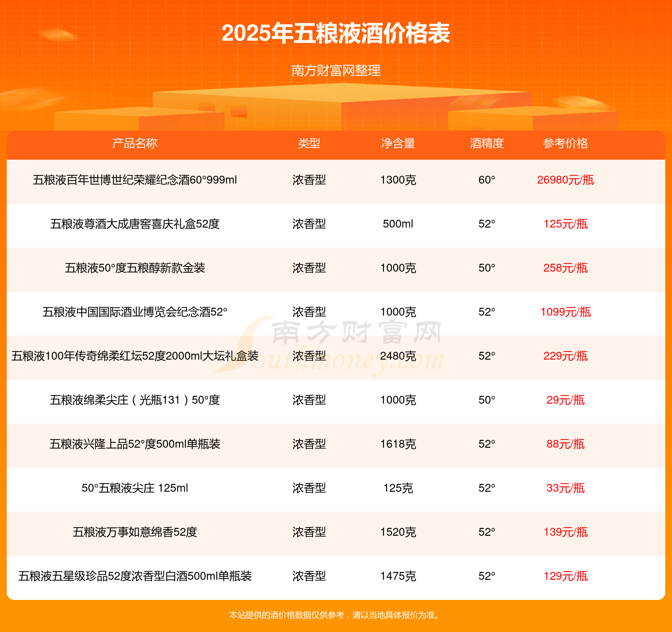Click the 1475克 net content cell

coord(398,576)
